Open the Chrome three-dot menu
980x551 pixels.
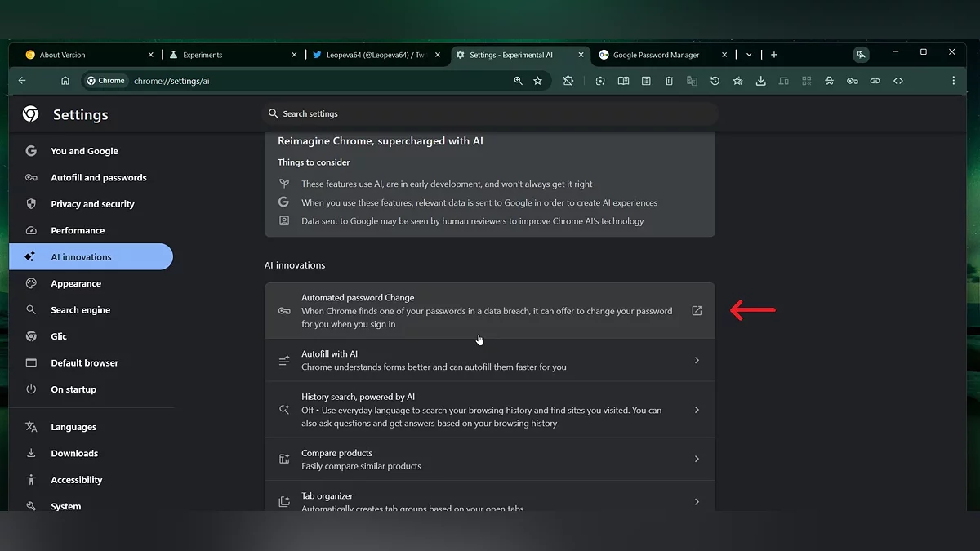tap(953, 81)
